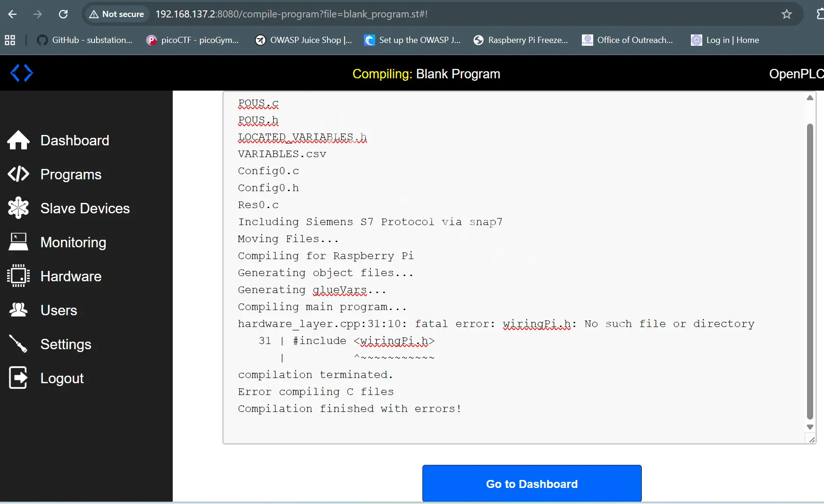Click the Logout door icon
The image size is (824, 504).
point(18,378)
